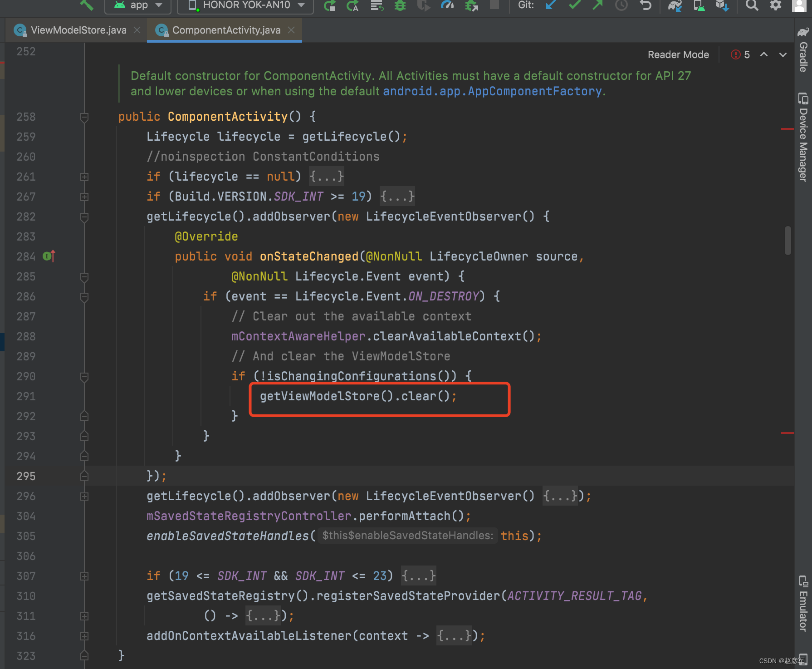The image size is (812, 669).
Task: Open the Device Manager side panel
Action: coord(803,138)
